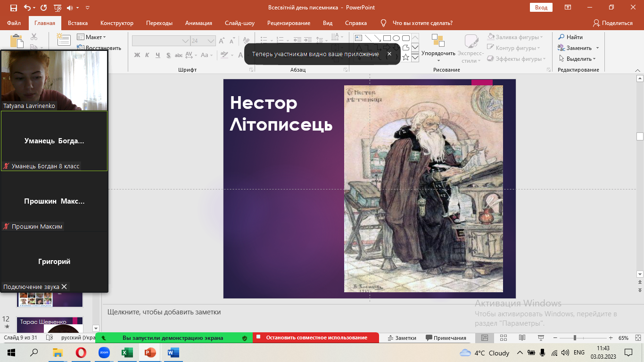Switch to the Конструктор tab
Viewport: 644px width, 362px height.
(117, 23)
